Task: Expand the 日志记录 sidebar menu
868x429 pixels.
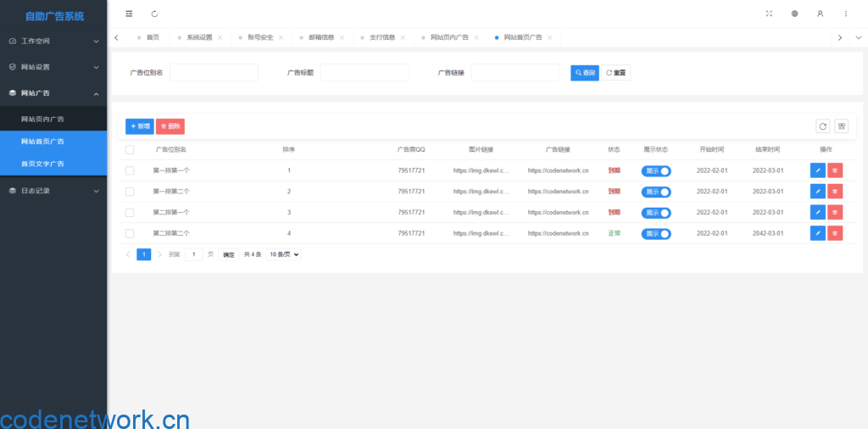Action: click(53, 191)
